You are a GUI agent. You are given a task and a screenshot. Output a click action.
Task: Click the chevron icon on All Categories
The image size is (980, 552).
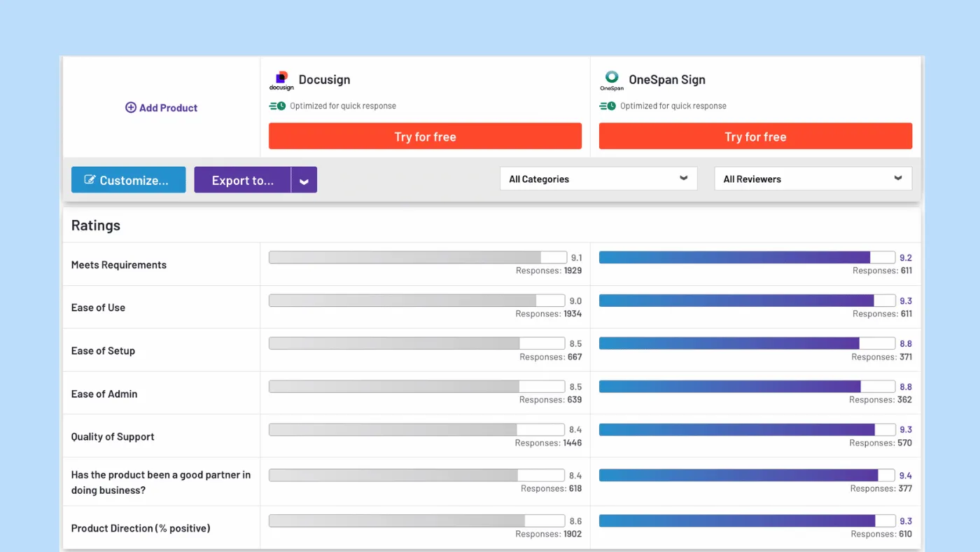[684, 179]
